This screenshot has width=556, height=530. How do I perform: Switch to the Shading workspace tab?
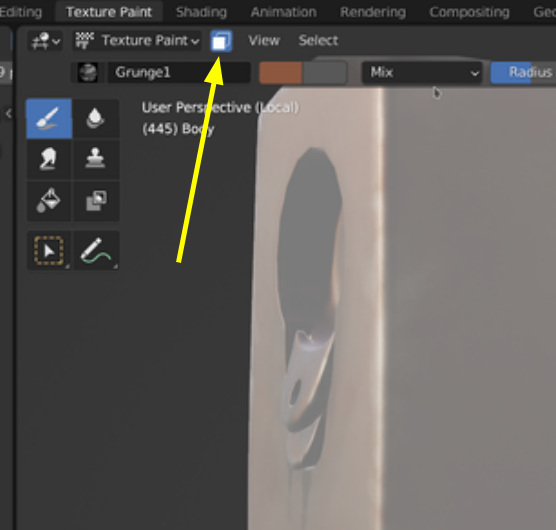point(201,12)
